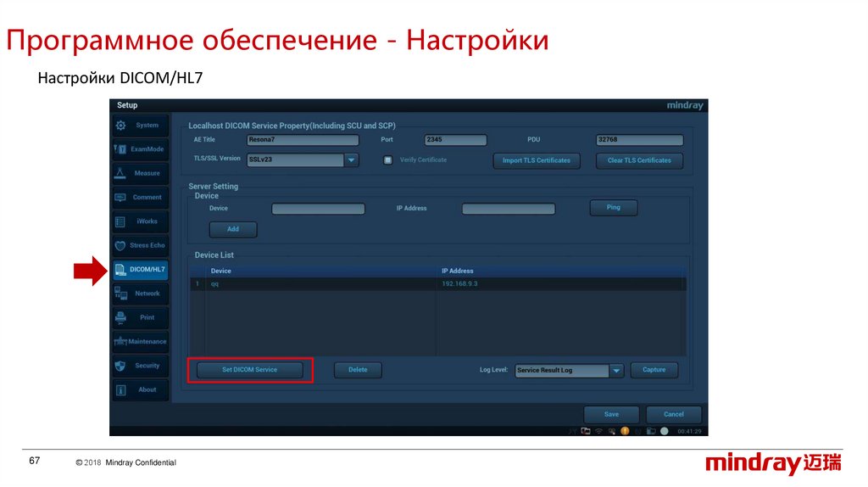Toggle the Verify Certificate checkbox

click(x=388, y=160)
